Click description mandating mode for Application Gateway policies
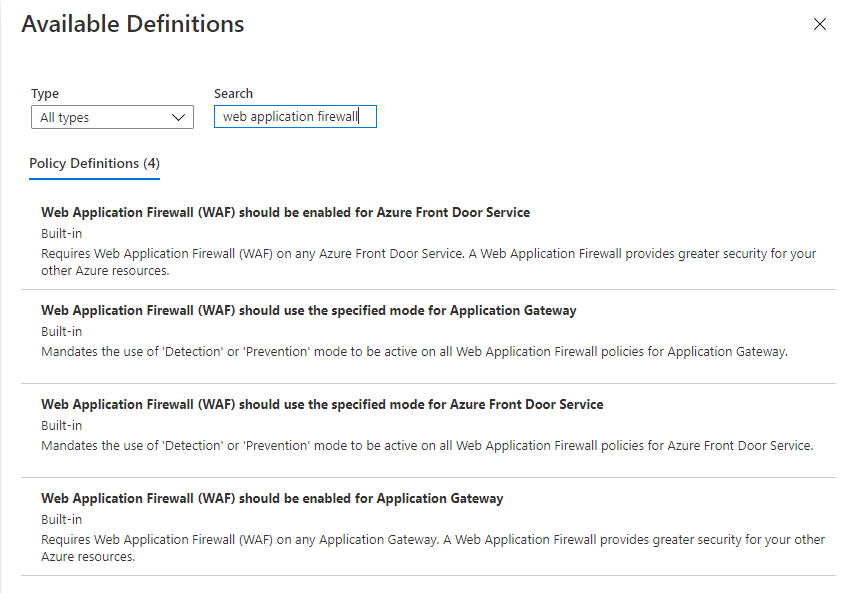The height and width of the screenshot is (593, 853). pos(415,351)
